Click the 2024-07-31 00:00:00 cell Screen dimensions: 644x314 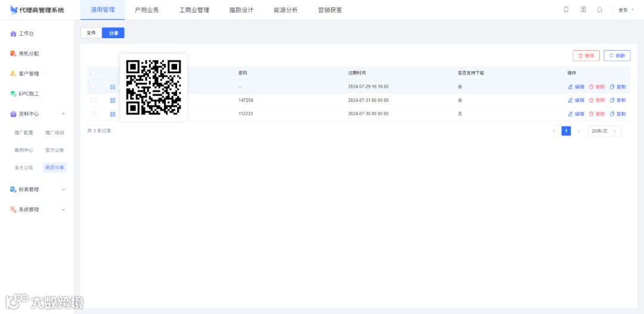369,100
